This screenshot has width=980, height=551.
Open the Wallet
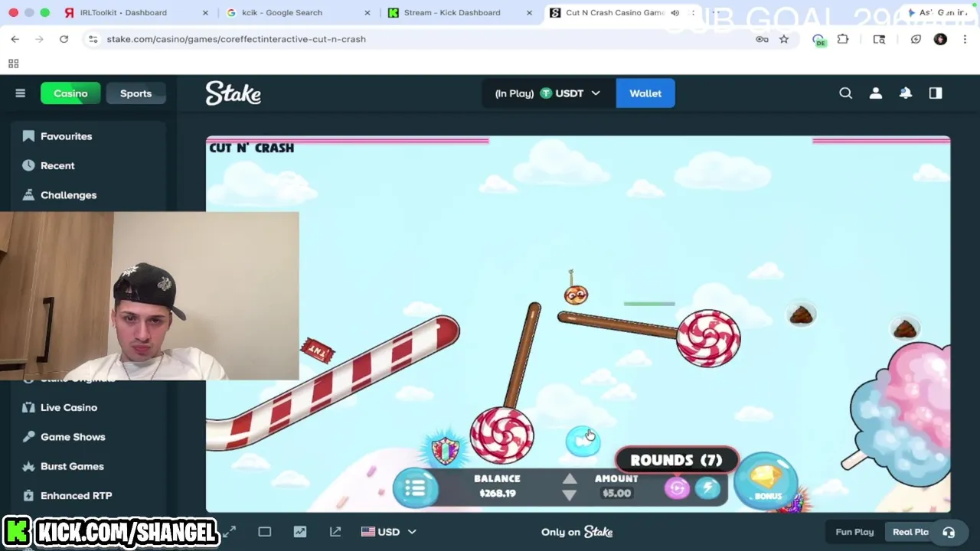pos(645,93)
